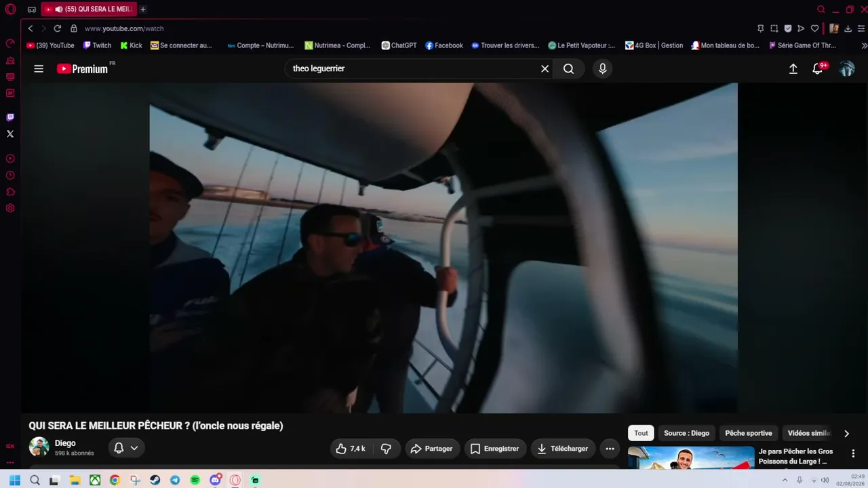Screen dimensions: 868x488
Task: Select the Source : Diego chip
Action: pos(686,433)
